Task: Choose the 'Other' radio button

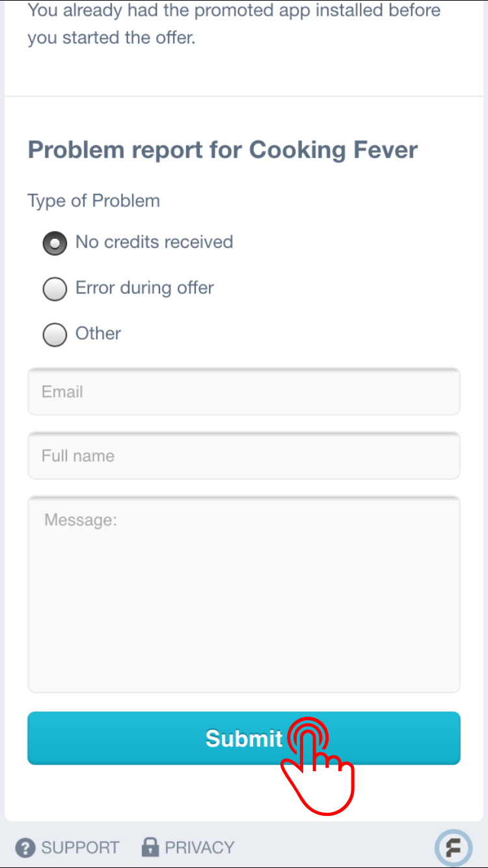Action: coord(55,334)
